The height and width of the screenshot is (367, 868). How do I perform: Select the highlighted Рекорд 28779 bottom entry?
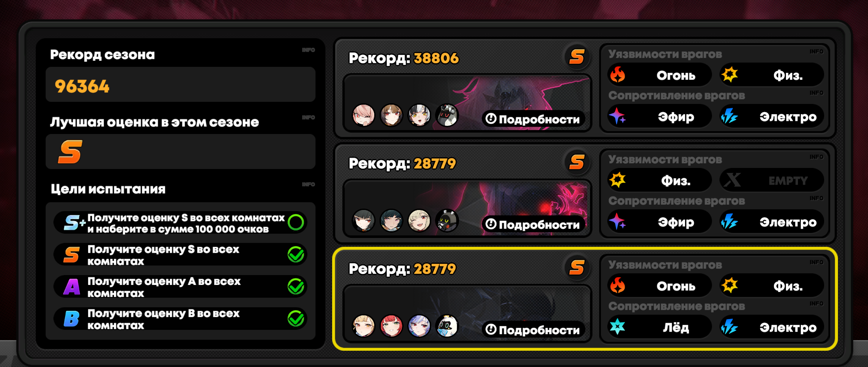pos(585,299)
